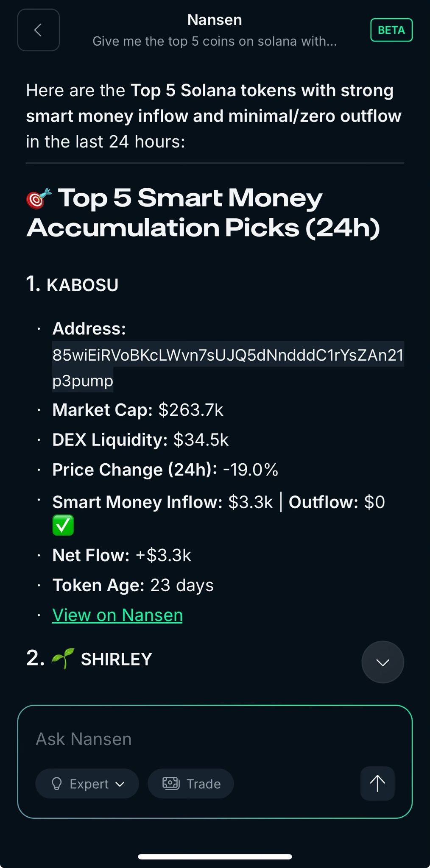Select the KABOSU token heading
The image size is (430, 868).
[x=82, y=285]
